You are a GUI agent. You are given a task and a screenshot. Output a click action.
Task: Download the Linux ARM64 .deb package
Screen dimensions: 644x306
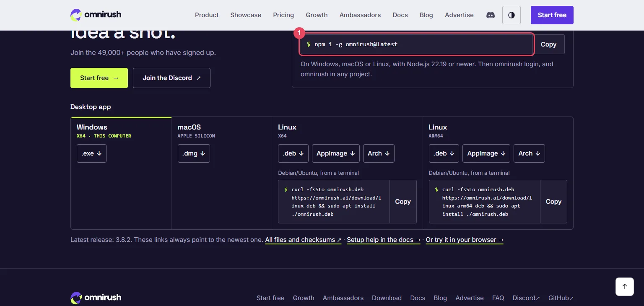(444, 153)
